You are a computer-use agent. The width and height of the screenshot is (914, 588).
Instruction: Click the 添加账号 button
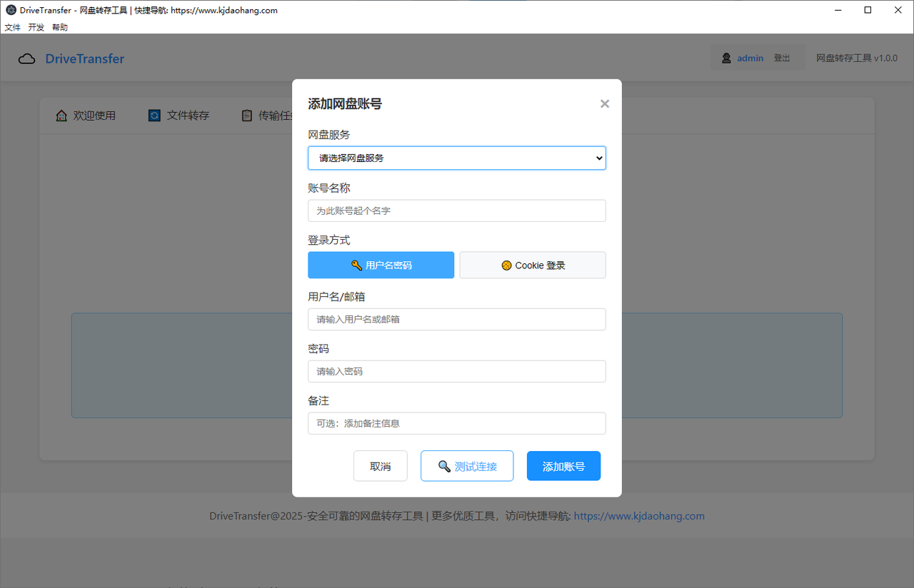pyautogui.click(x=563, y=467)
